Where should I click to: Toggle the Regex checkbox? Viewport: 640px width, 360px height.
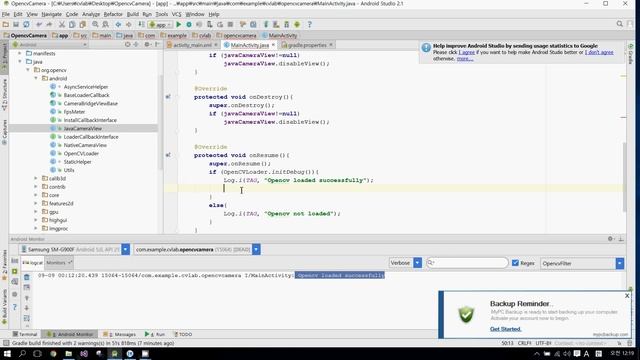tap(515, 263)
